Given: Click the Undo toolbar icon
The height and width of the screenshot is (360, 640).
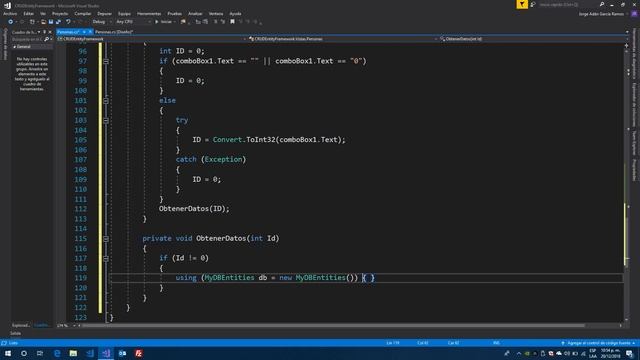Looking at the screenshot, I should click(68, 22).
